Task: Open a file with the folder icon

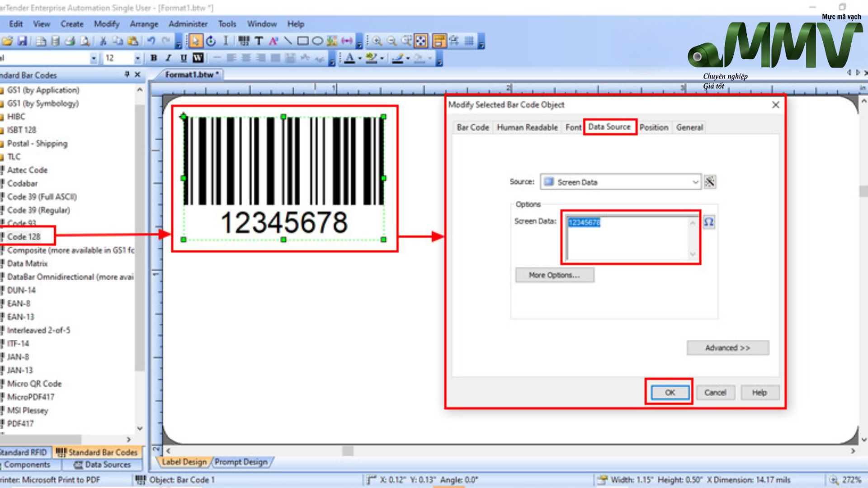Action: coord(7,41)
